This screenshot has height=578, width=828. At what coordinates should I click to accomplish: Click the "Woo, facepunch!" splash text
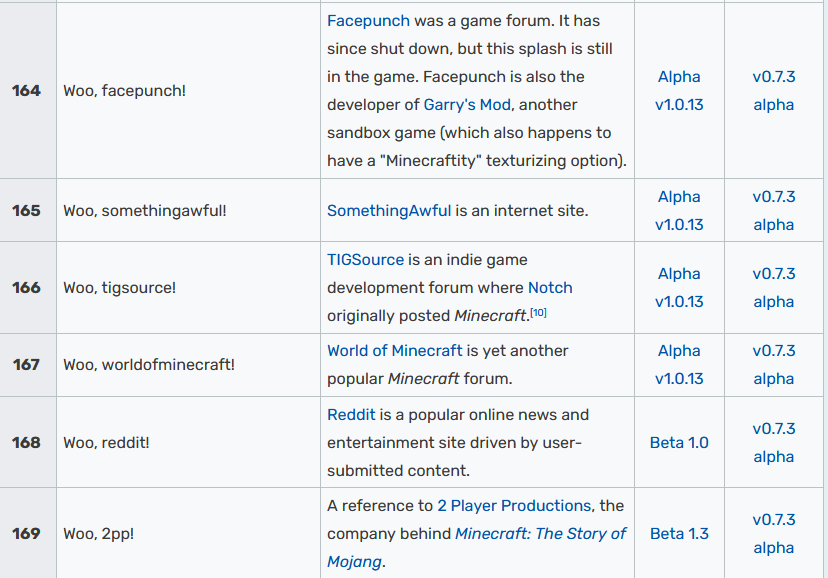coord(125,91)
